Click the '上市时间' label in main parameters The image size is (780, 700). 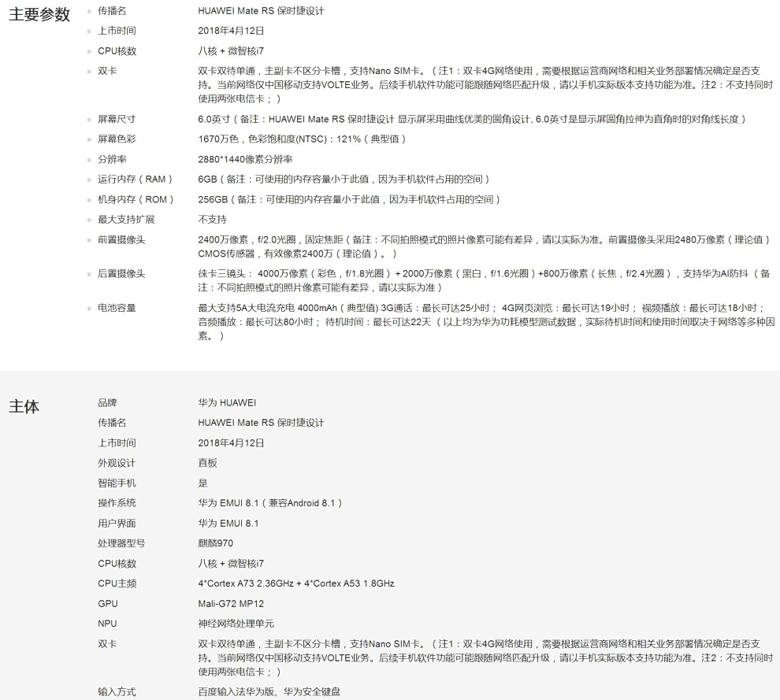click(x=117, y=31)
